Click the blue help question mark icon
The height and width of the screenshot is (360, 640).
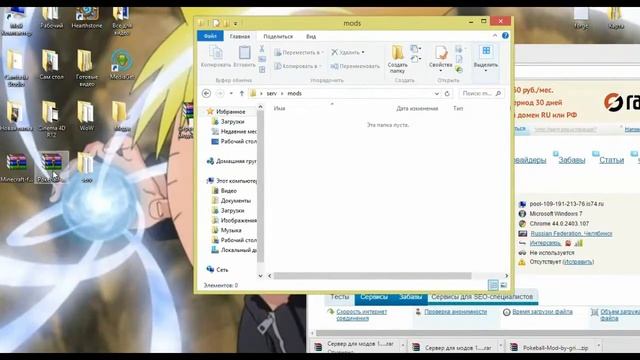(505, 36)
